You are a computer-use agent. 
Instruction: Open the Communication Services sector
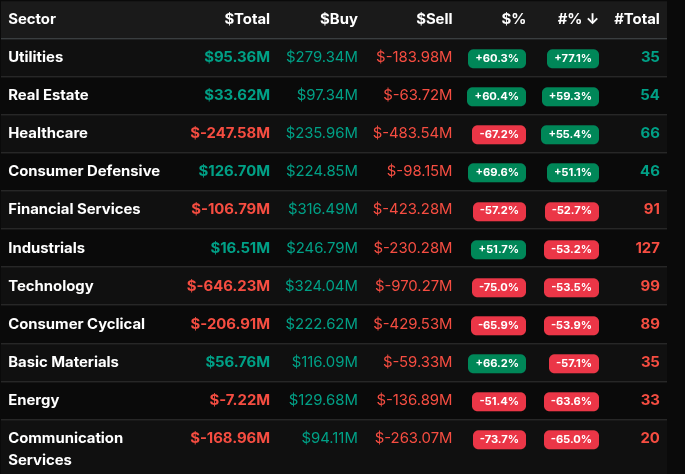66,448
